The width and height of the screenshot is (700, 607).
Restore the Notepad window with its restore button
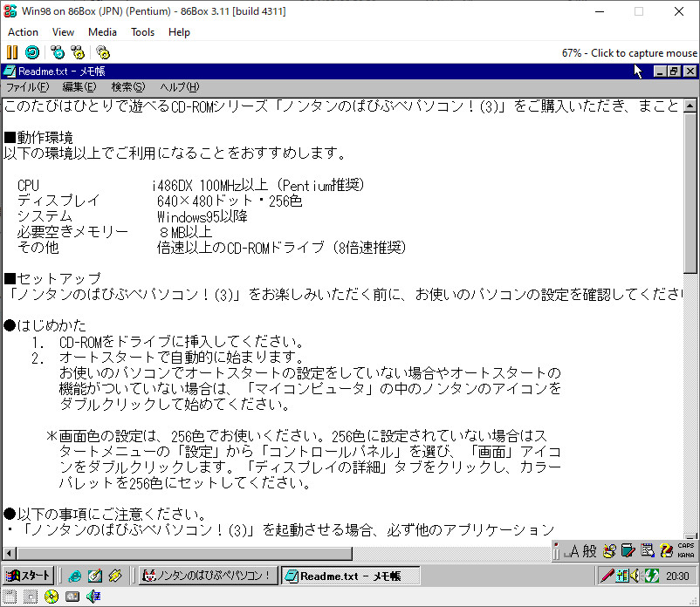point(674,72)
